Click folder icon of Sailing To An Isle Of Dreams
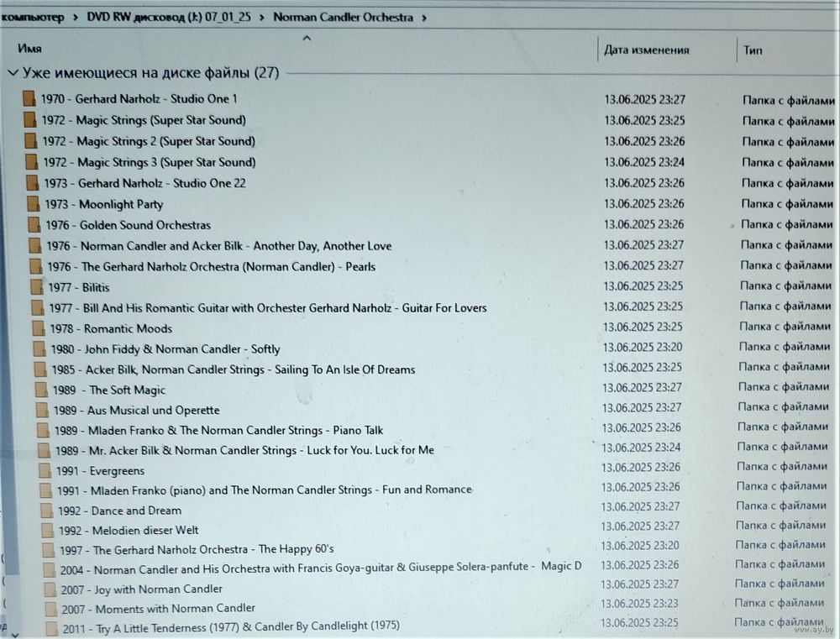The height and width of the screenshot is (639, 840). (40, 369)
